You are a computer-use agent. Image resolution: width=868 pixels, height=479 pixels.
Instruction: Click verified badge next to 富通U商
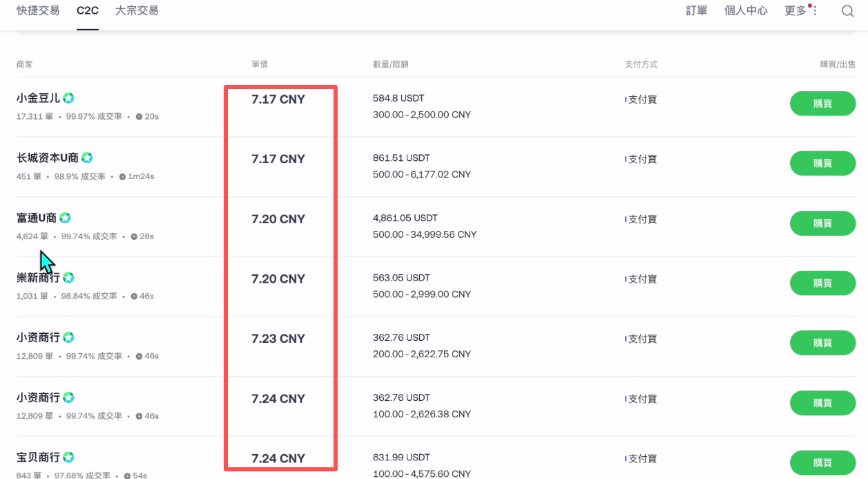coord(65,218)
